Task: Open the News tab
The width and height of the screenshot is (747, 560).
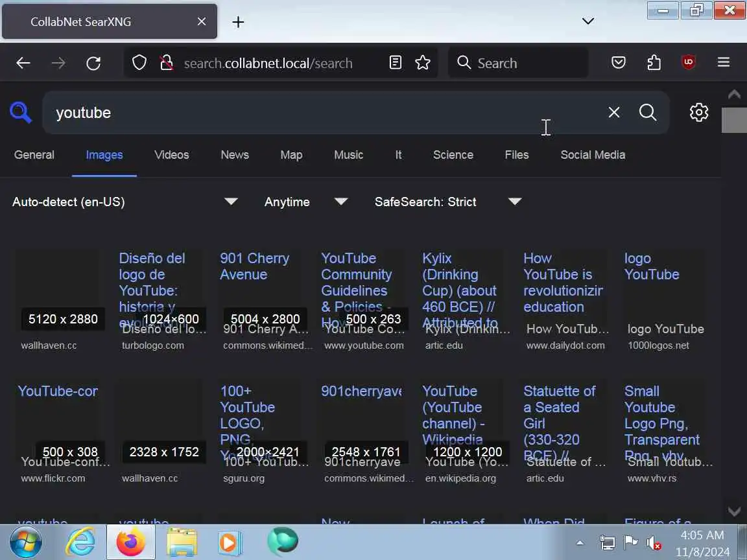Action: (x=235, y=155)
